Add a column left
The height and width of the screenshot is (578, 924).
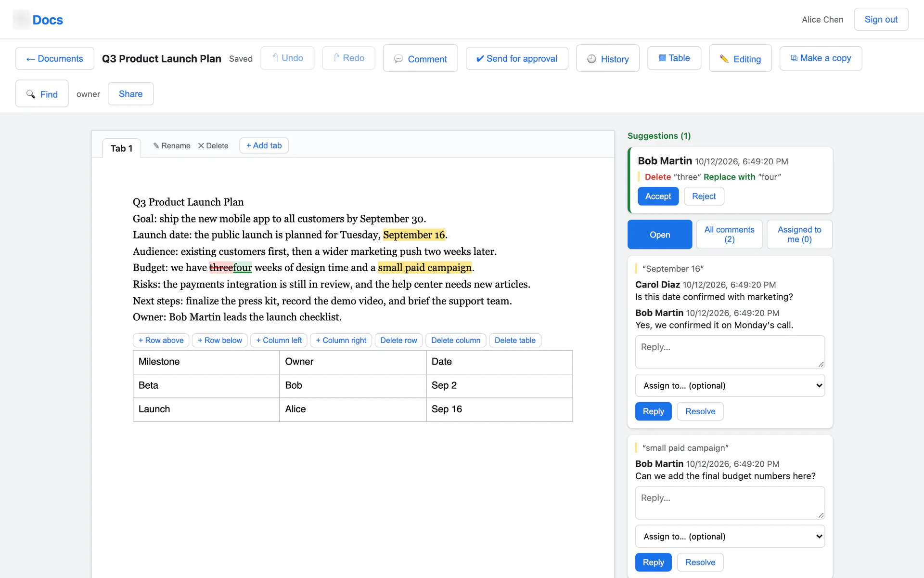(x=279, y=340)
